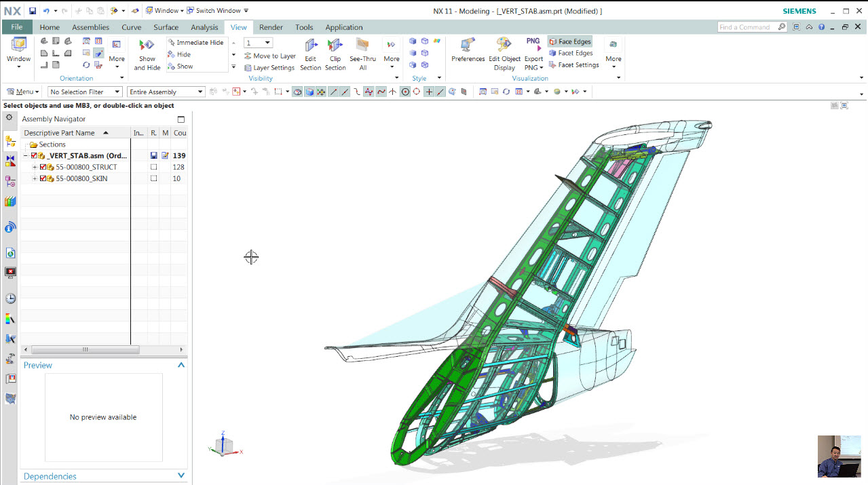Switch to the Render ribbon tab
The image size is (868, 485).
tap(271, 27)
